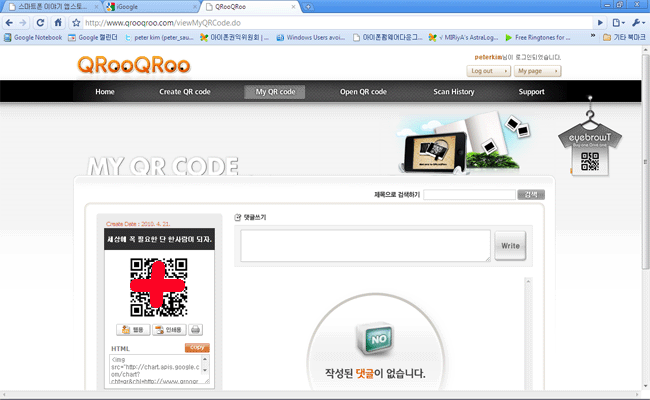650x400 pixels.
Task: Click the browser back arrow
Action: tap(9, 22)
